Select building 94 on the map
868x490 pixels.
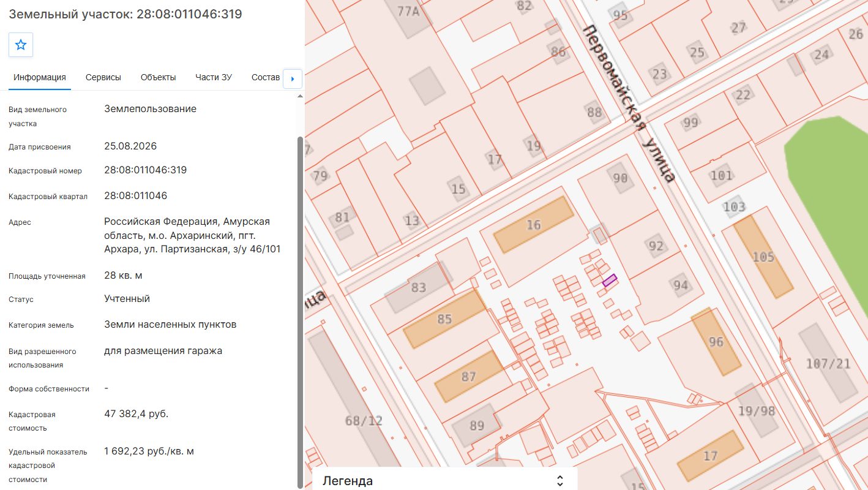pyautogui.click(x=681, y=284)
